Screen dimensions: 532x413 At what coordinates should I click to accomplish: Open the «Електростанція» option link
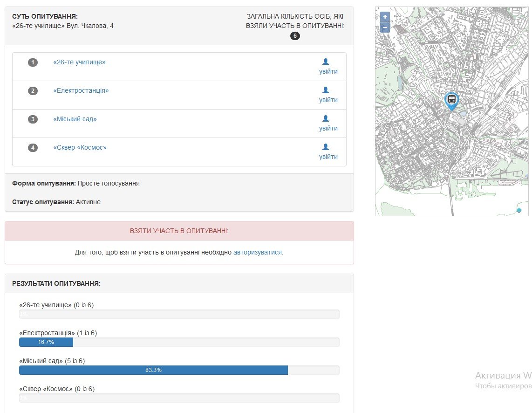tap(81, 90)
